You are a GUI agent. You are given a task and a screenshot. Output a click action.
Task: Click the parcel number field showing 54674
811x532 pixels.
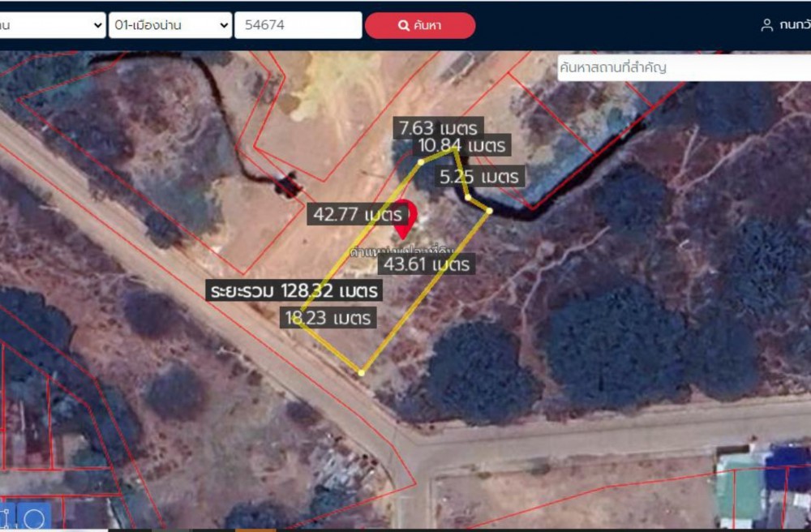298,25
